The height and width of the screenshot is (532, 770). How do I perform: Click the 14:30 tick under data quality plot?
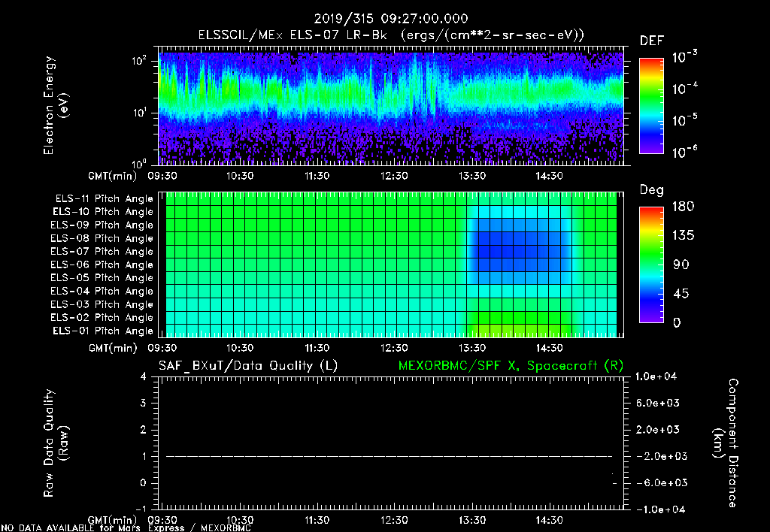[x=549, y=521]
